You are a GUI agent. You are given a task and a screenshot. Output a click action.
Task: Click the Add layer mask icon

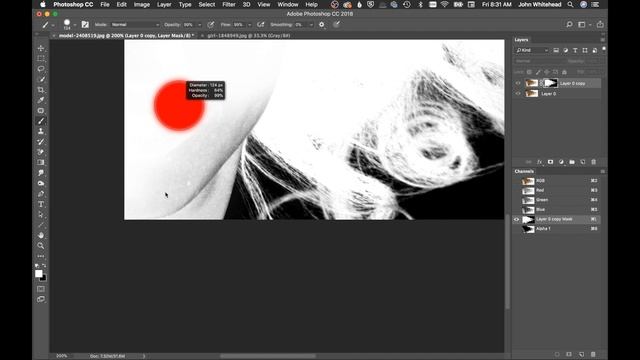tap(550, 162)
